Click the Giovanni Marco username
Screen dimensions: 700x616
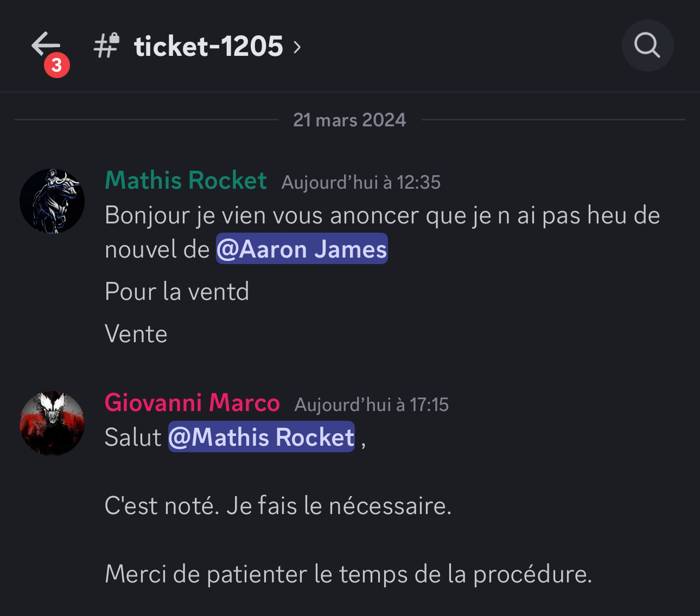192,402
